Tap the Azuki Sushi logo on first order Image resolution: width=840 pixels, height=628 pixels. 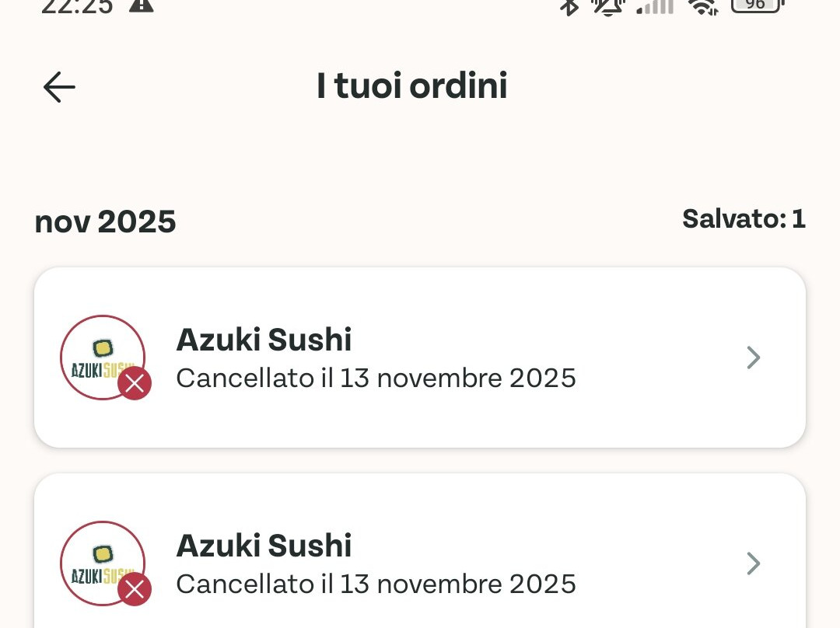pos(103,357)
